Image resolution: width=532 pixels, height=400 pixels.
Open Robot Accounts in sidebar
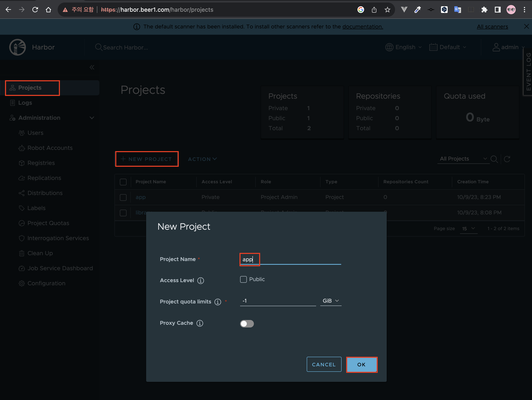click(x=50, y=148)
